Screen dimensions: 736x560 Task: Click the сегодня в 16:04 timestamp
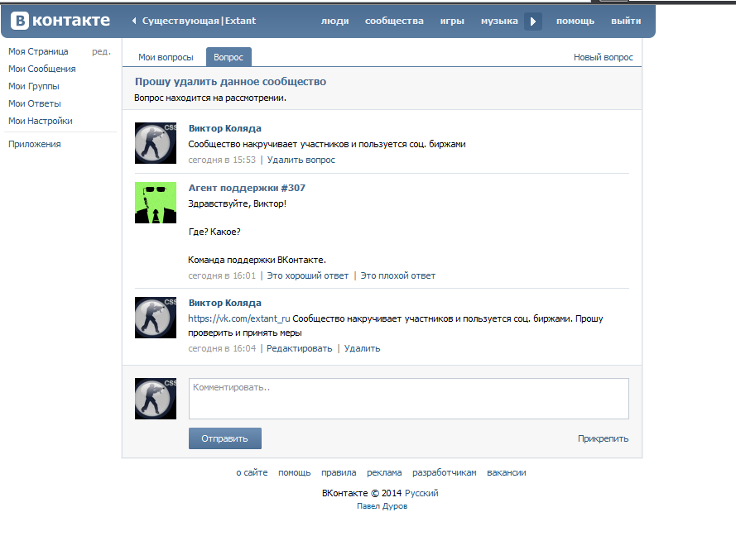coord(222,348)
